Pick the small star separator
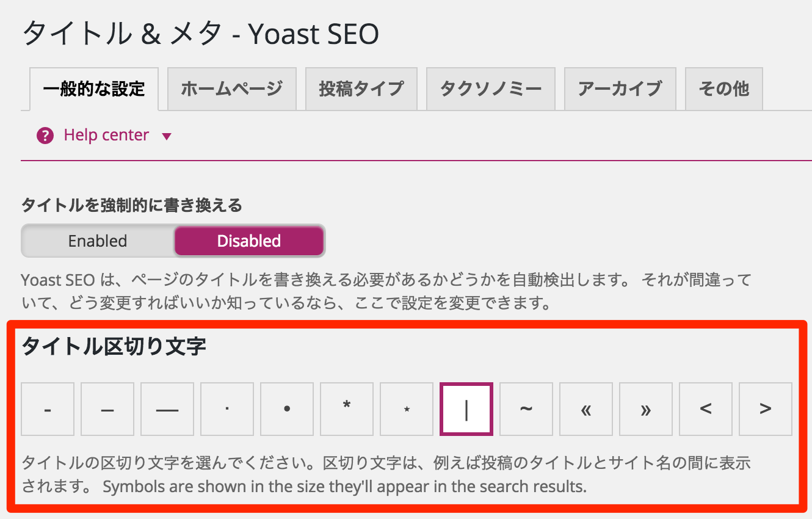 tap(407, 409)
